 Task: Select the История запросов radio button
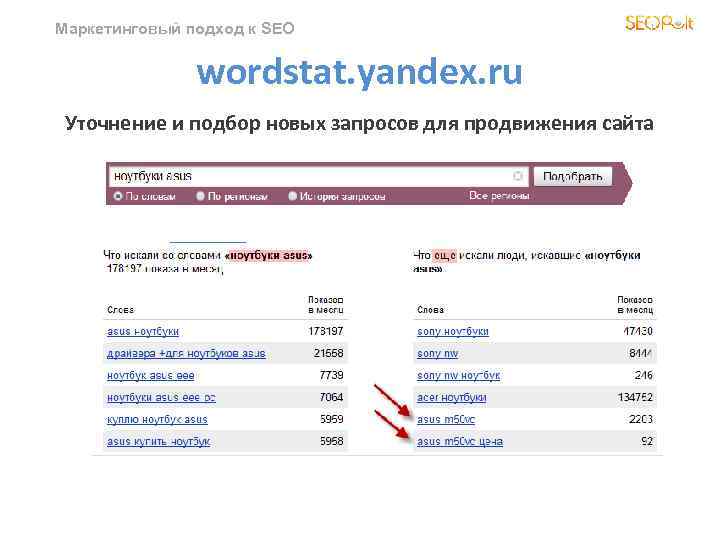pyautogui.click(x=292, y=197)
